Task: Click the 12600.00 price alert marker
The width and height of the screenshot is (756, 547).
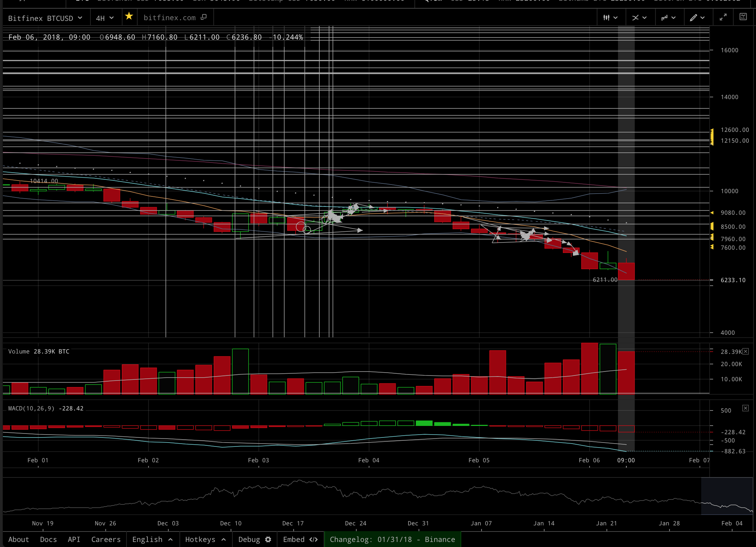Action: click(712, 130)
